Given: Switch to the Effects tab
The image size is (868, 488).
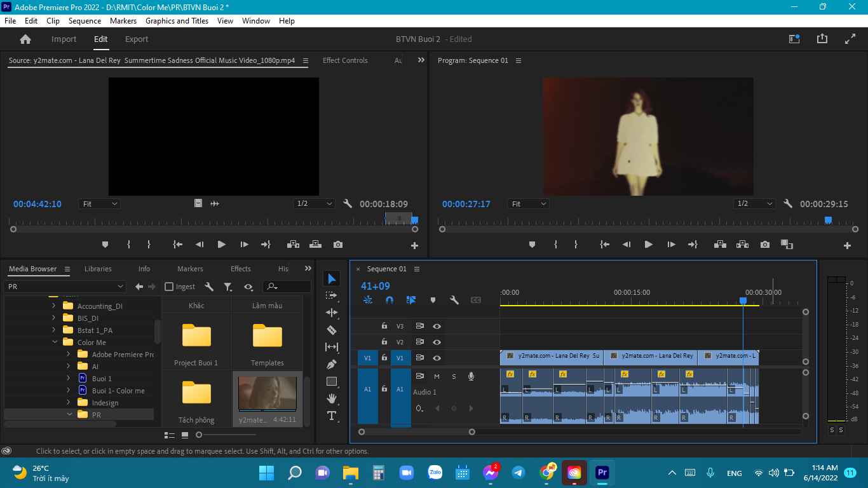Looking at the screenshot, I should pyautogui.click(x=240, y=269).
